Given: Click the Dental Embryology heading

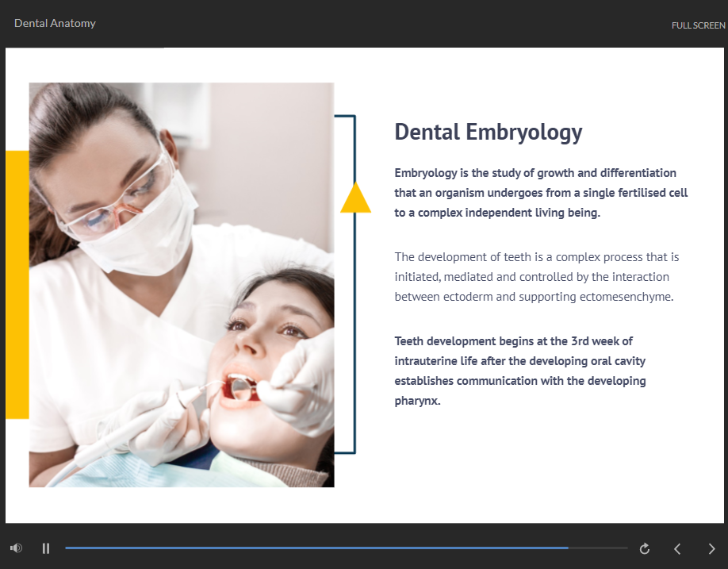Looking at the screenshot, I should pyautogui.click(x=489, y=133).
